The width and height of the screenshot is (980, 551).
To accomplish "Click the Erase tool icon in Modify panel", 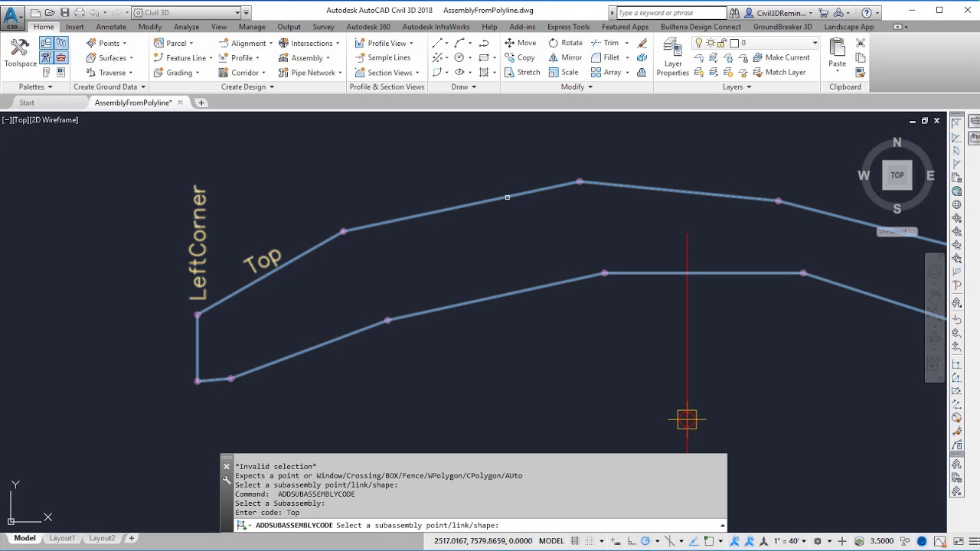I will (x=642, y=43).
